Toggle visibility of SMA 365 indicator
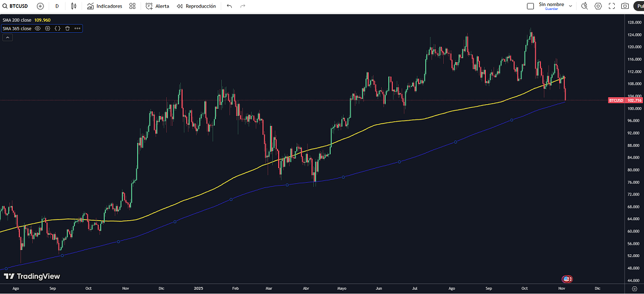 pos(38,28)
